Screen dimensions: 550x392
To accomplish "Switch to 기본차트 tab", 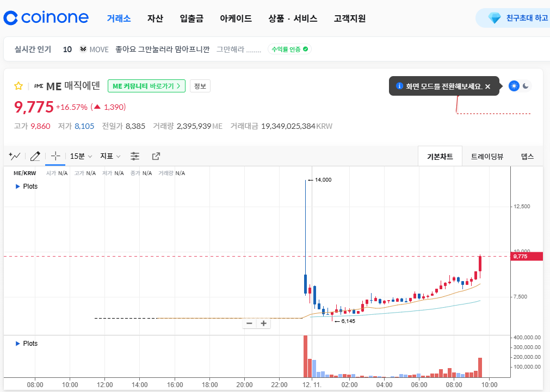I will coord(440,157).
